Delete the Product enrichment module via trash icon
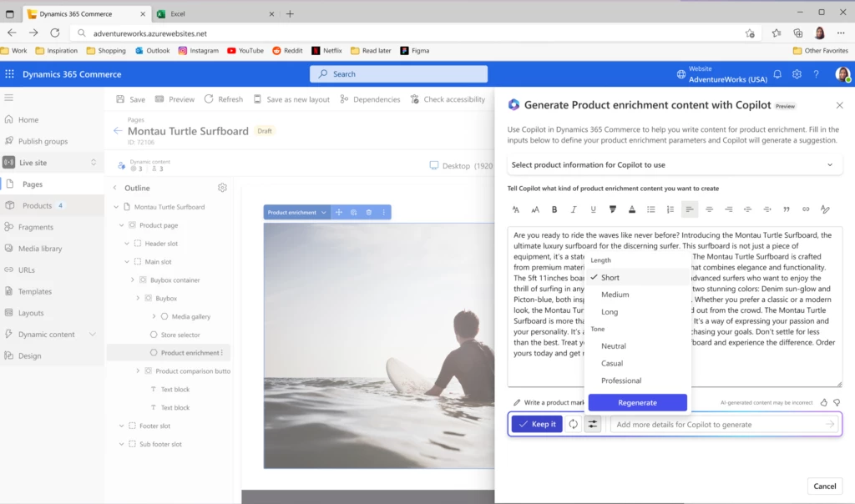Screen dimensions: 855x504 point(369,212)
